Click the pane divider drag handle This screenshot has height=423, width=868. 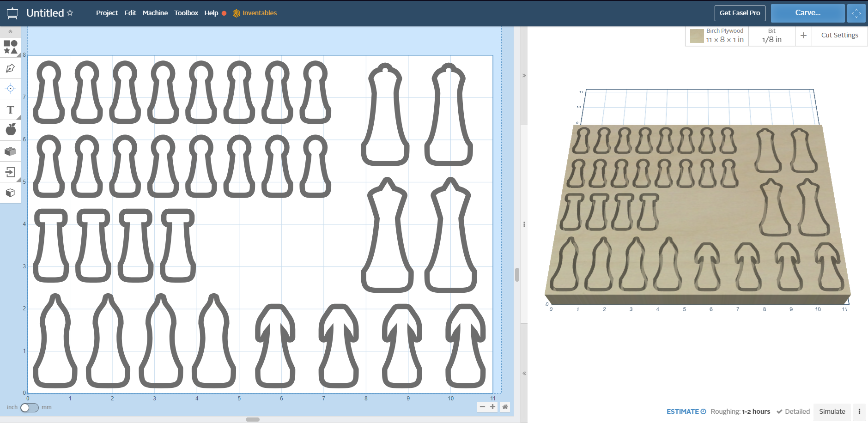click(524, 224)
